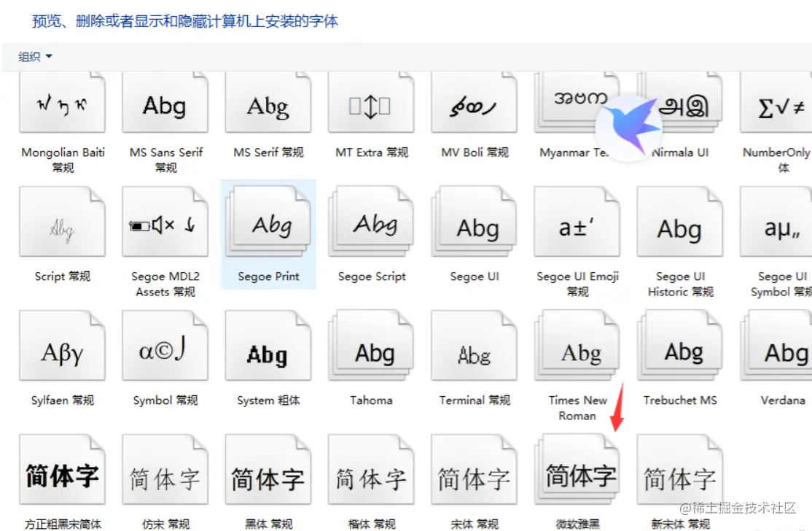Click the "MV Boli 常规" name label
The height and width of the screenshot is (531, 812).
(475, 152)
